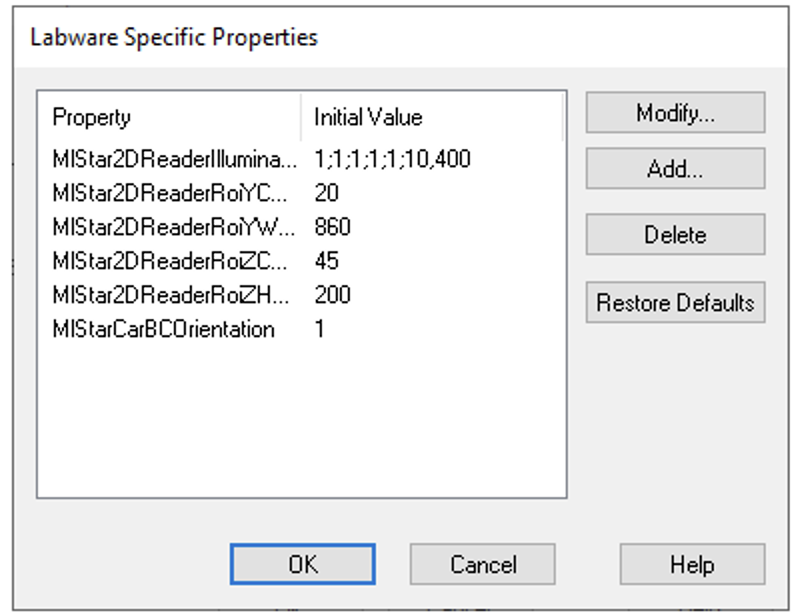Viewport: 796px width, 616px height.
Task: Click Restore Defaults button
Action: (x=675, y=302)
